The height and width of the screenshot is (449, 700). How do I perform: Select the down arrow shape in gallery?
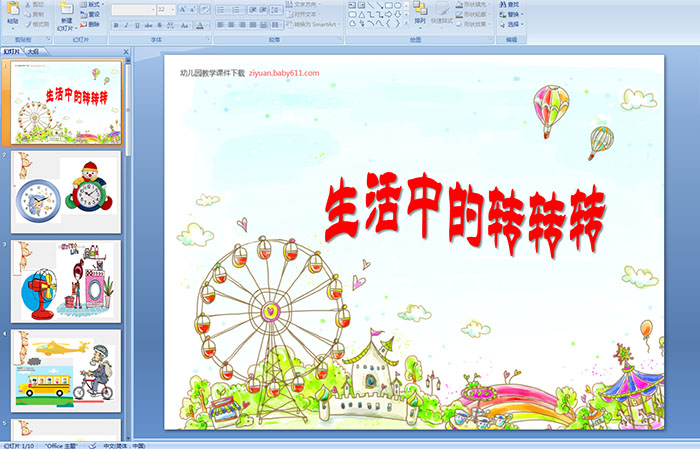(397, 15)
